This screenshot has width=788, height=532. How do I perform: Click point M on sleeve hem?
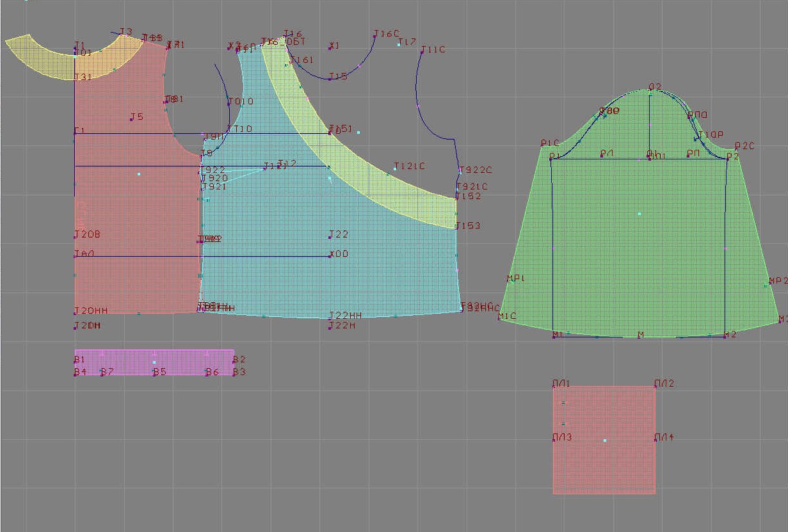coord(639,336)
